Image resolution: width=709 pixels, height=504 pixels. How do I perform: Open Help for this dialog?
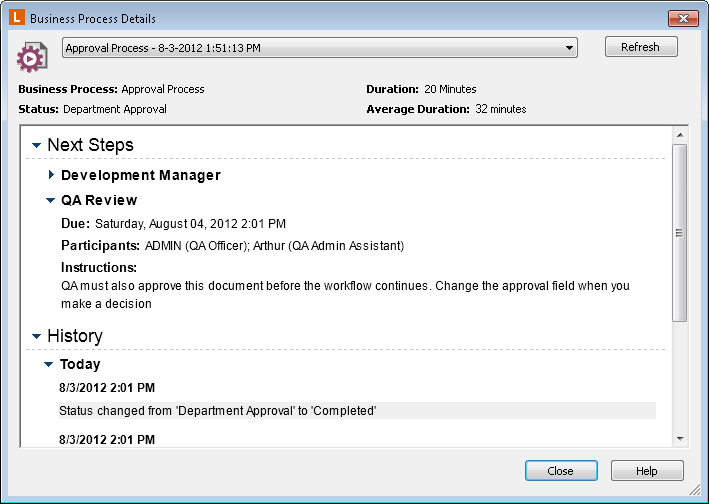pyautogui.click(x=647, y=471)
